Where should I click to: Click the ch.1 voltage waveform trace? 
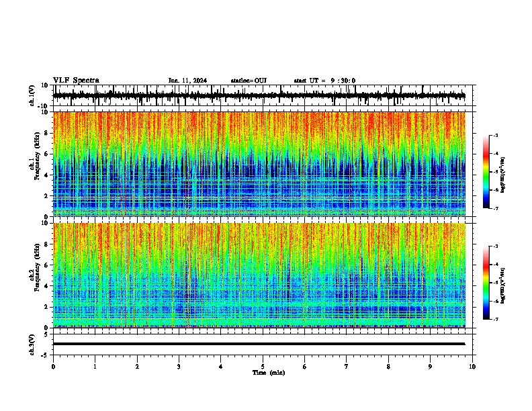(259, 96)
